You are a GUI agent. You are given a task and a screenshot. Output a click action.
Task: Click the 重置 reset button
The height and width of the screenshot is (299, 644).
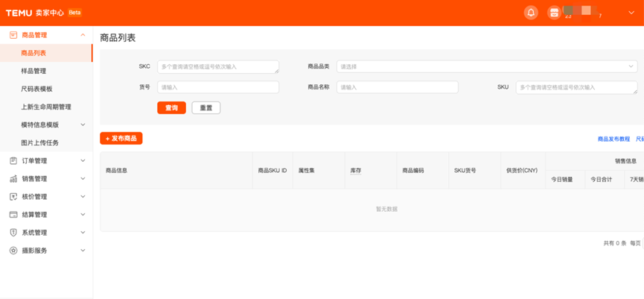pyautogui.click(x=206, y=108)
